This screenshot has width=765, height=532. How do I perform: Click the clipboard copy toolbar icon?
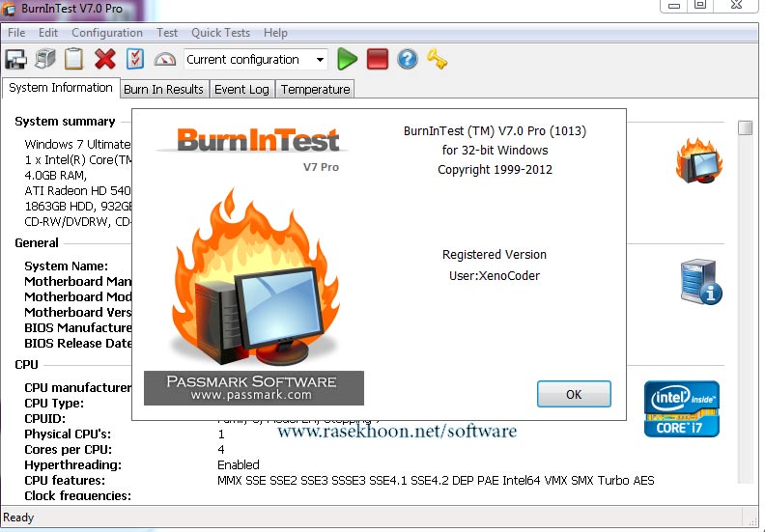click(x=73, y=59)
